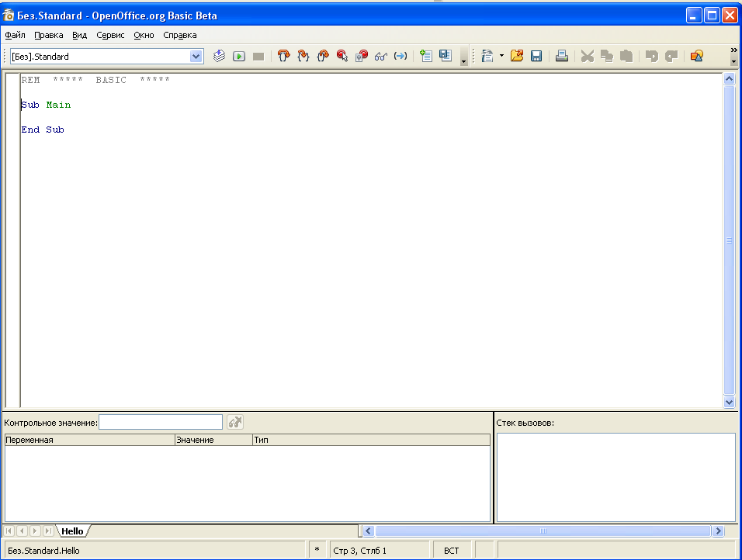Open the Вид menu
The image size is (742, 560).
[x=79, y=35]
